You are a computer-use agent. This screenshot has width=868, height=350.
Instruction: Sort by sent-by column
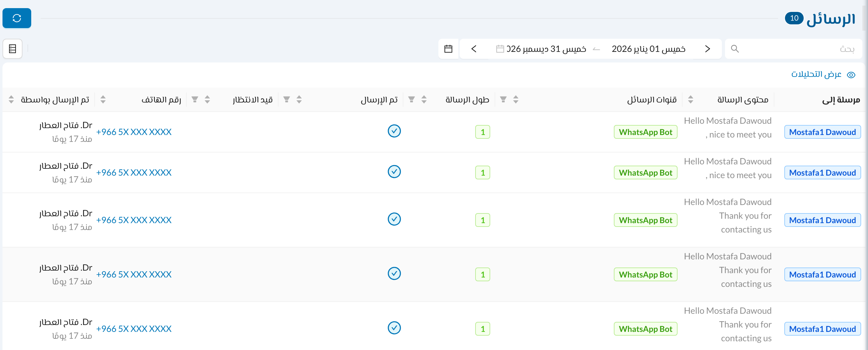(x=11, y=99)
